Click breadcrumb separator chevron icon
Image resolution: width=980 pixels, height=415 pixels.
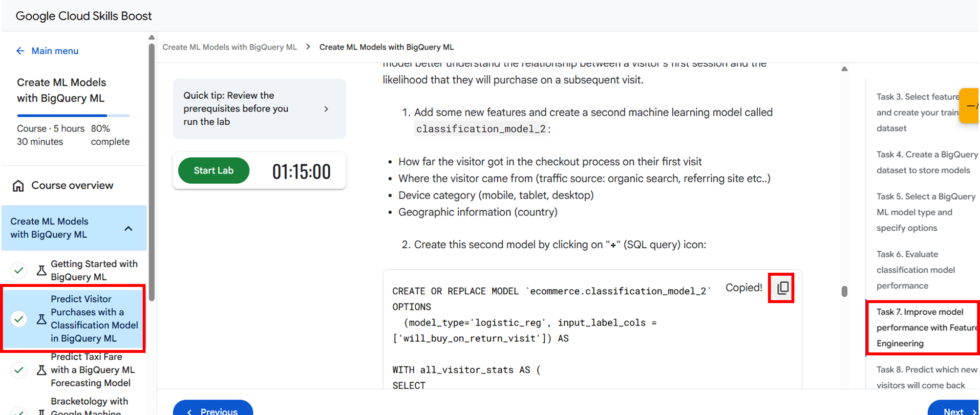308,47
